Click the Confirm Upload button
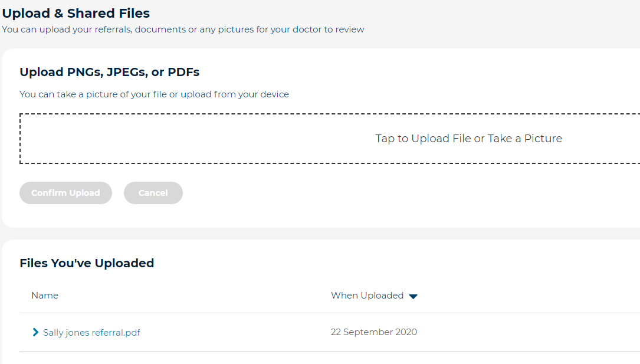This screenshot has height=364, width=640. (x=65, y=192)
